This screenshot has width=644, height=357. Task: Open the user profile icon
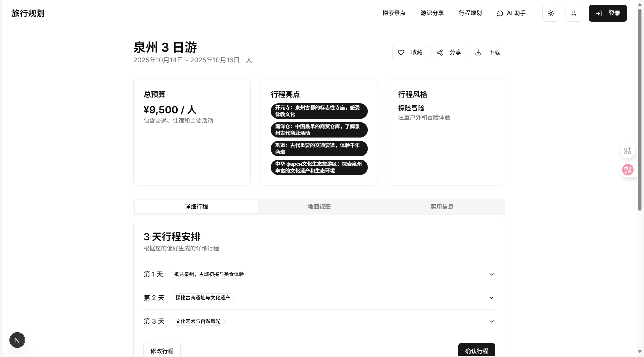click(574, 13)
